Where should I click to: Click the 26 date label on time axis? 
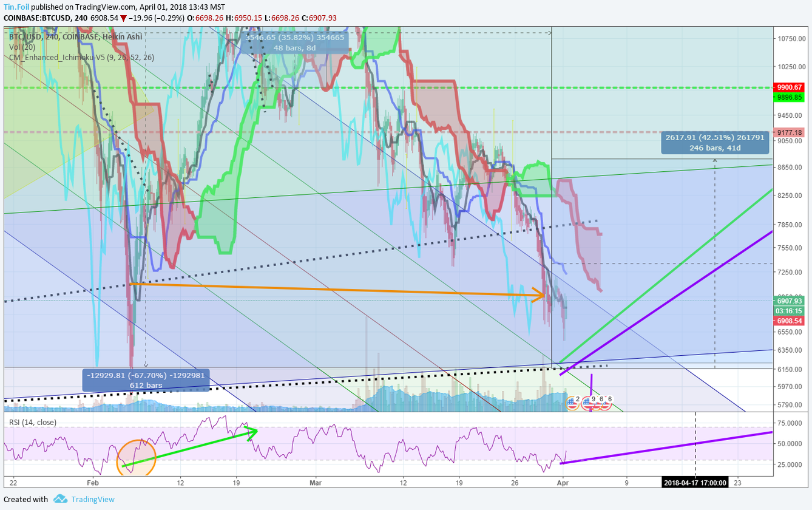click(514, 483)
